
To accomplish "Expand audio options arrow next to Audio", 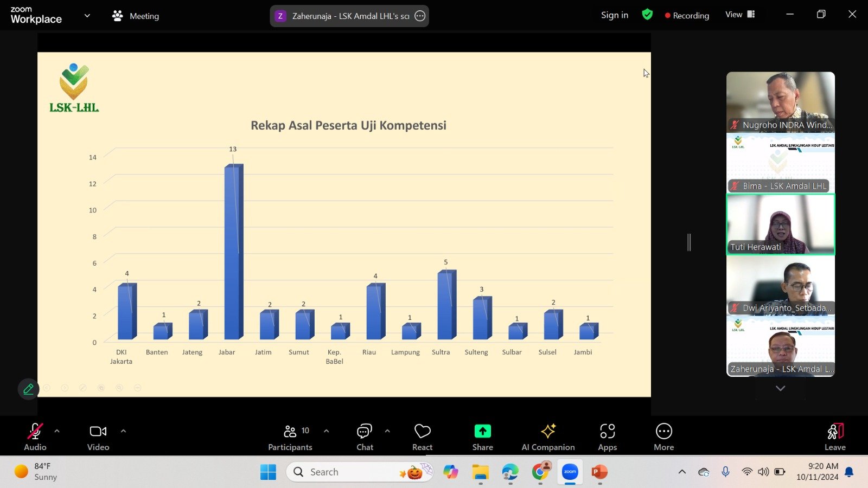I will tap(57, 431).
